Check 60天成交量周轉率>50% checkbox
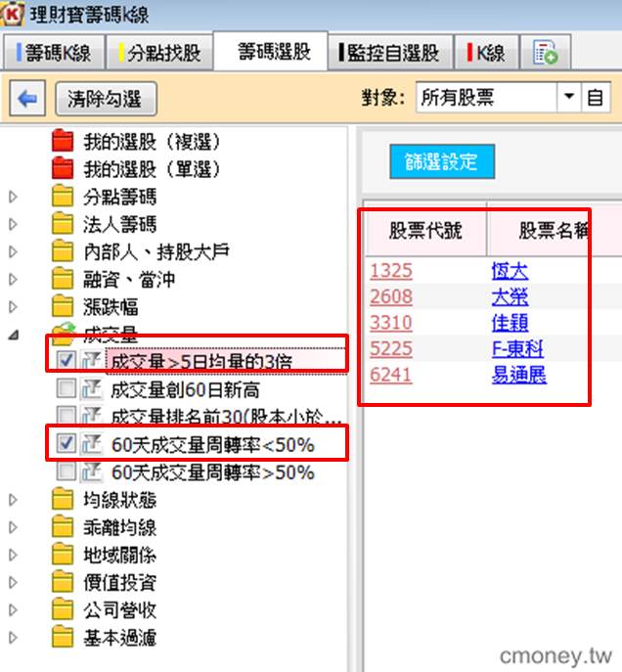 [x=66, y=471]
